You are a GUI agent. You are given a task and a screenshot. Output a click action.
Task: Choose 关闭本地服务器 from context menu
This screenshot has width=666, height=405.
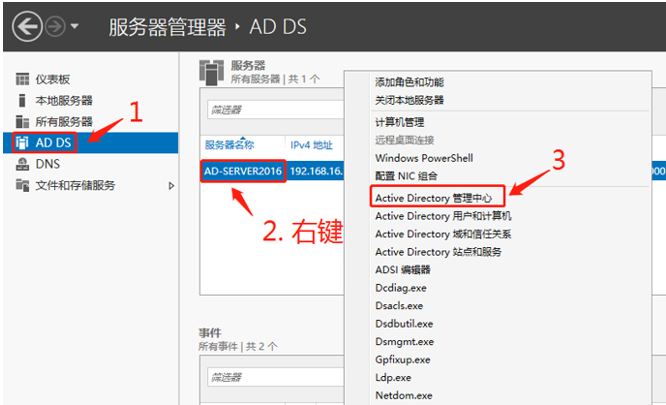point(409,100)
